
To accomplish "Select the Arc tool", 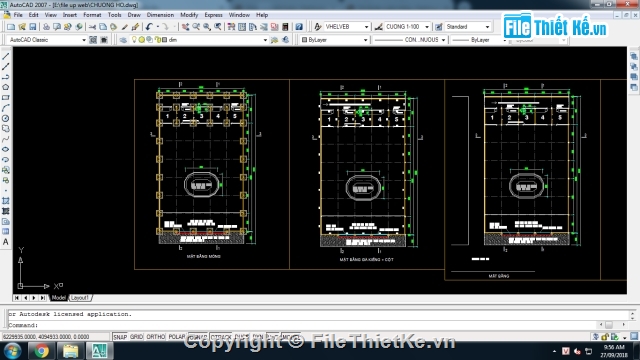I will click(6, 108).
